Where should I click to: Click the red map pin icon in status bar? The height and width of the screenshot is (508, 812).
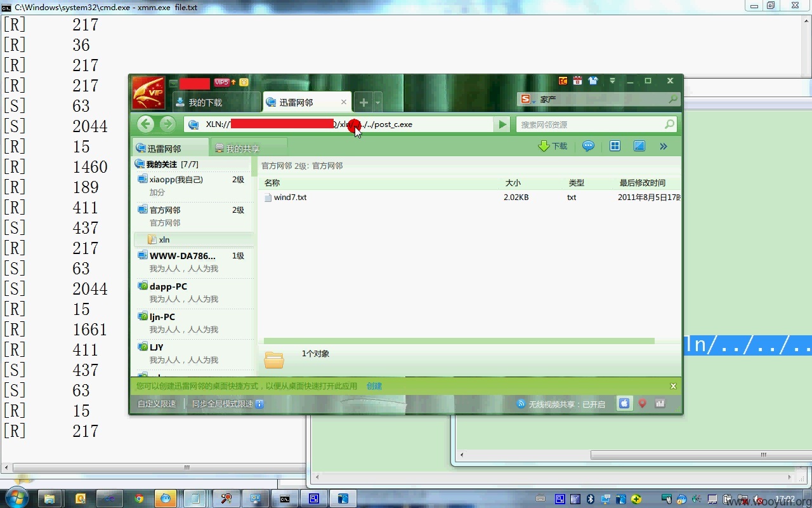tap(642, 403)
